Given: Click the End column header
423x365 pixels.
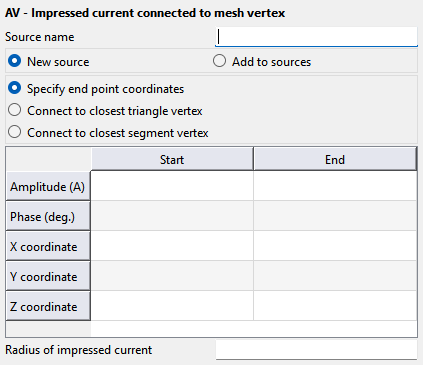Looking at the screenshot, I should pos(335,159).
